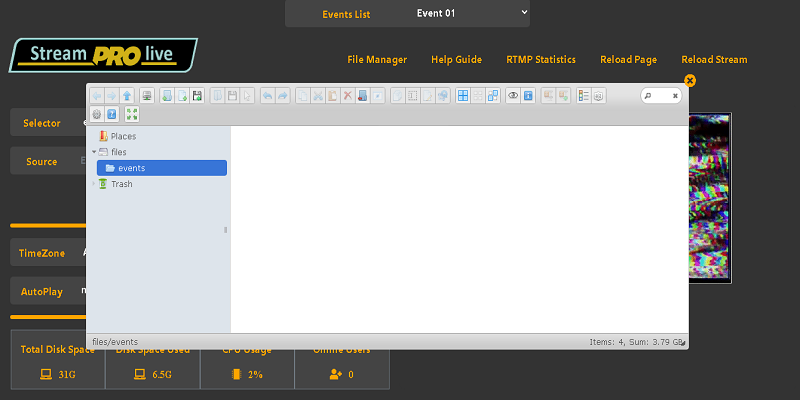Open the Places item in sidebar
This screenshot has width=800, height=400.
click(x=123, y=136)
